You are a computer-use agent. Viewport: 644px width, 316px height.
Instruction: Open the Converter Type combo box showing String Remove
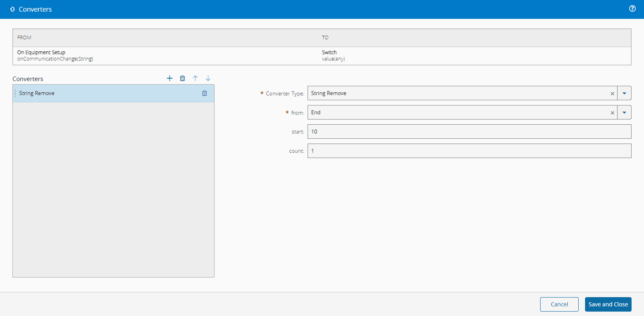pos(457,93)
